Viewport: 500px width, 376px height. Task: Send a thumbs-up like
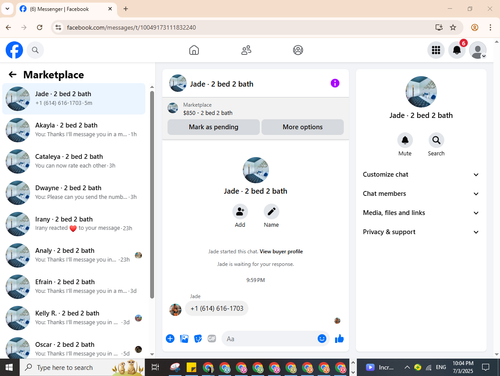click(x=339, y=339)
